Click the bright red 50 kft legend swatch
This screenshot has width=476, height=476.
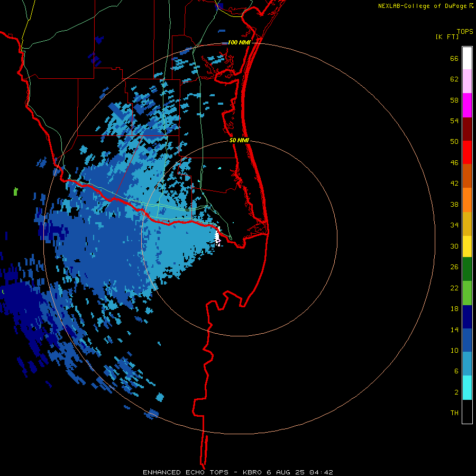point(467,152)
